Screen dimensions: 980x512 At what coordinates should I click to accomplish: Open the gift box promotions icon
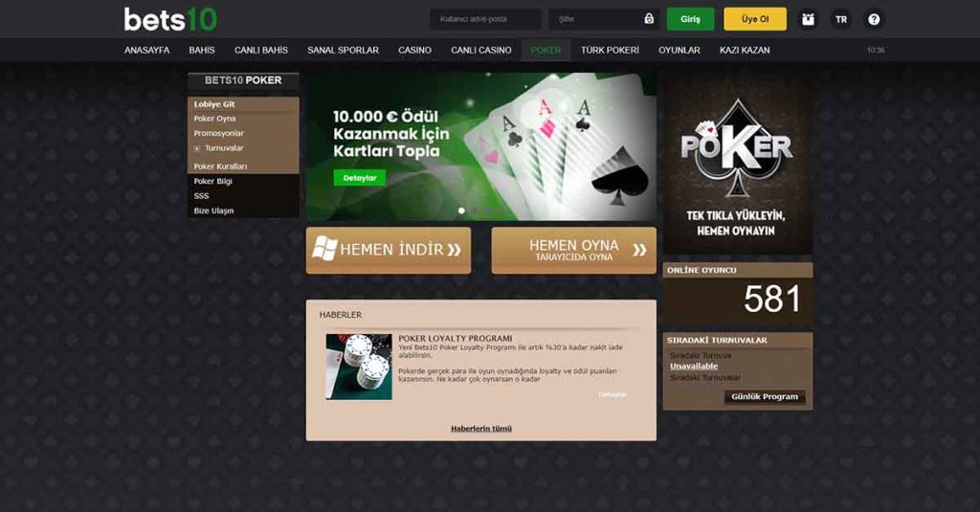pos(808,19)
